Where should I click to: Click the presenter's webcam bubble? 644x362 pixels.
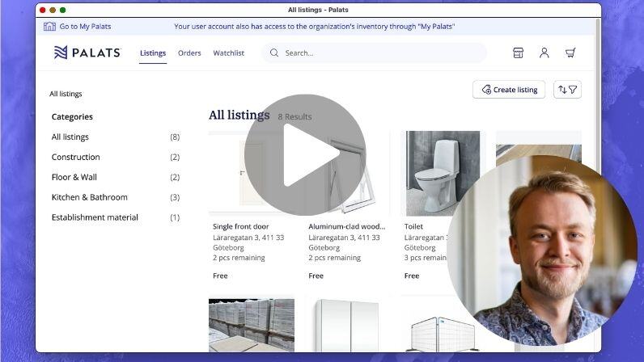[542, 250]
